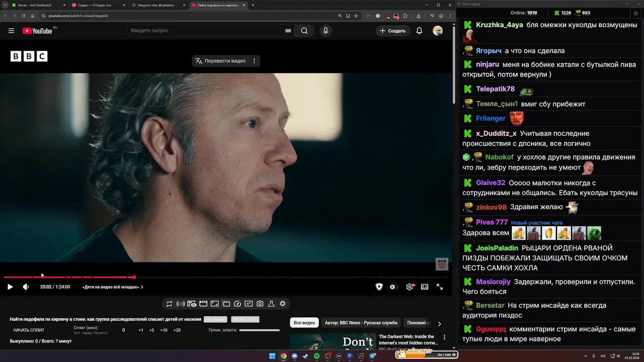The height and width of the screenshot is (362, 644).
Task: Adjust the Громк. алерта volume slider
Action: click(x=259, y=330)
